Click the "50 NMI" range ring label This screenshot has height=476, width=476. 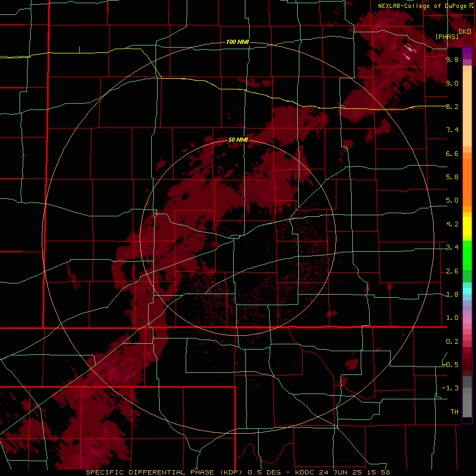point(238,140)
